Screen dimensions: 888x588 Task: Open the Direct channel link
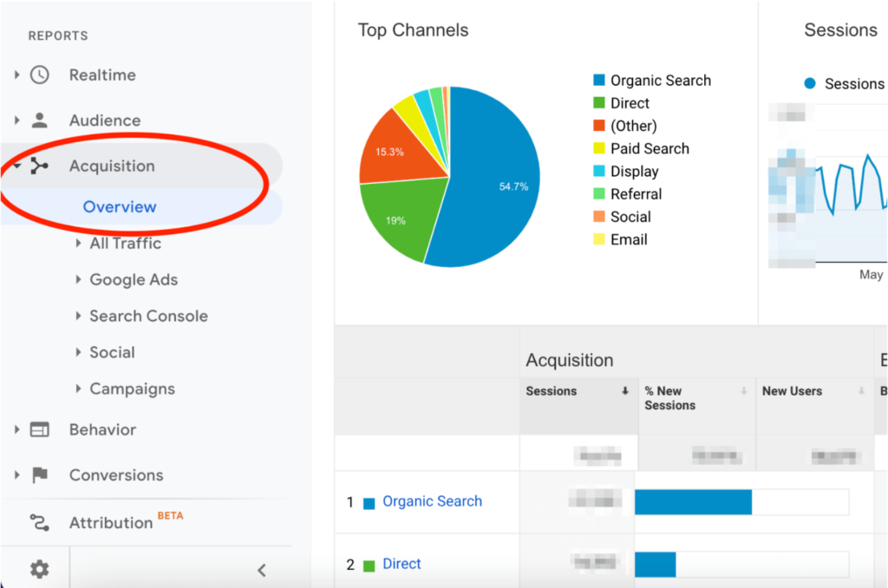(402, 564)
